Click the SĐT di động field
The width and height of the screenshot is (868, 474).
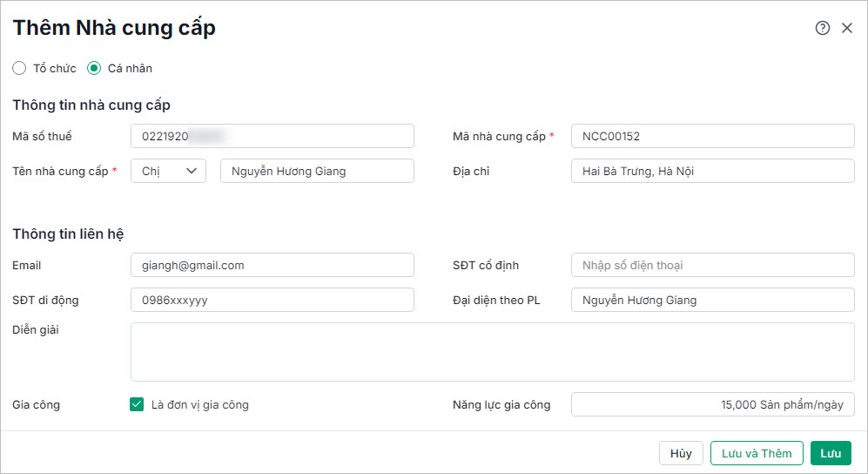(272, 300)
